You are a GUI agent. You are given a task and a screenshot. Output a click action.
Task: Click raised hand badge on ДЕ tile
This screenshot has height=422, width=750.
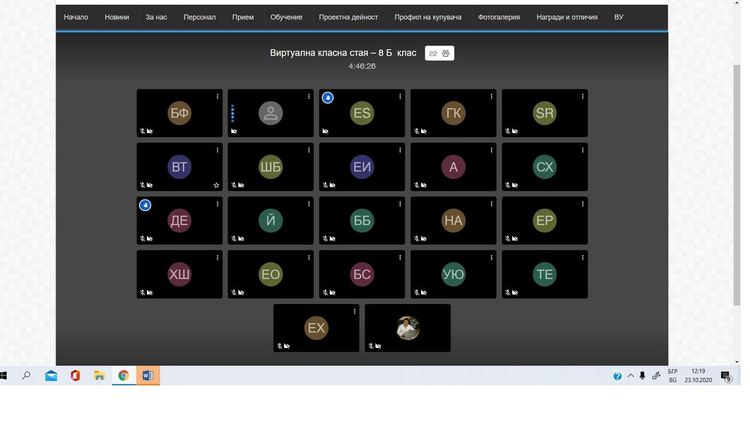tap(145, 205)
